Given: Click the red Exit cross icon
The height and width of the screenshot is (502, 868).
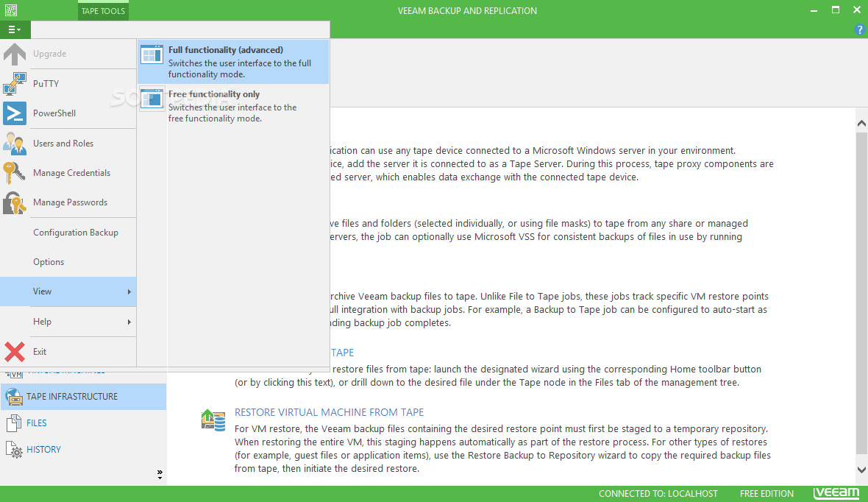Looking at the screenshot, I should [x=15, y=351].
